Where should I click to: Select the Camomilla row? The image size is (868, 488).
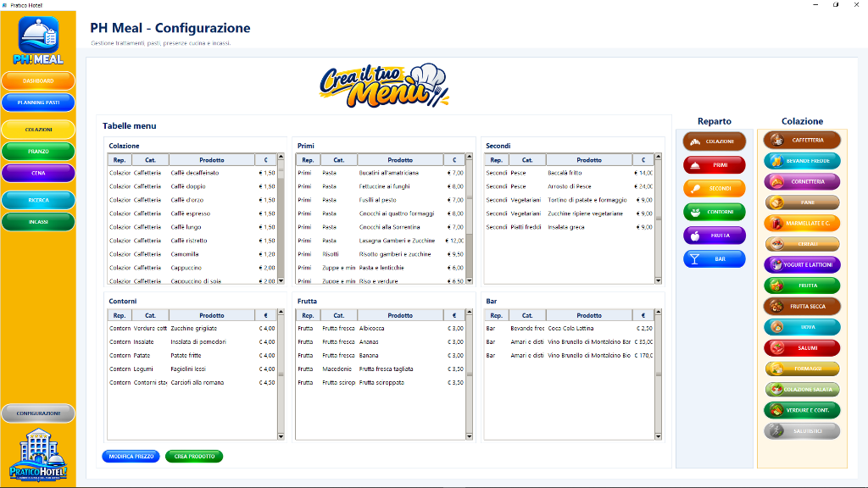[192, 254]
